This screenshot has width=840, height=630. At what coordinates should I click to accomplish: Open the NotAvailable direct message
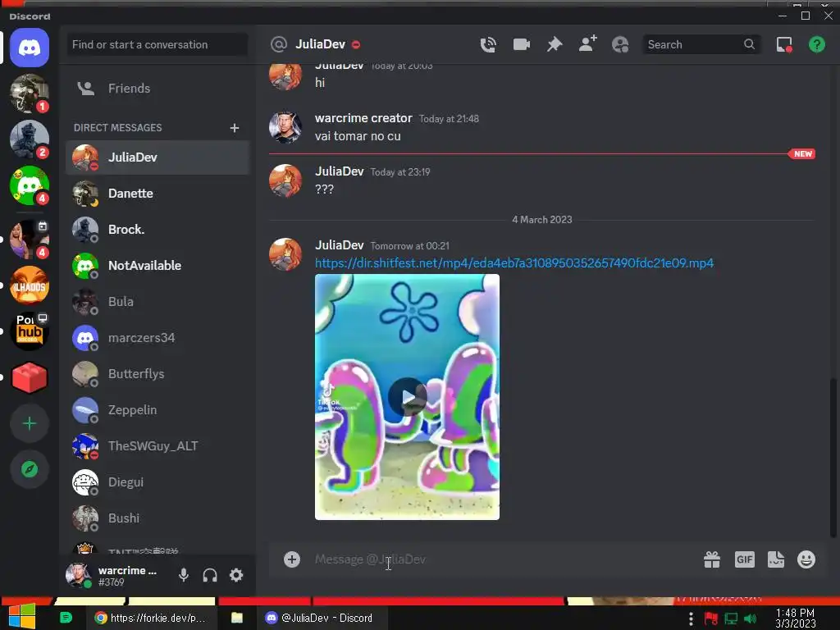tap(157, 266)
